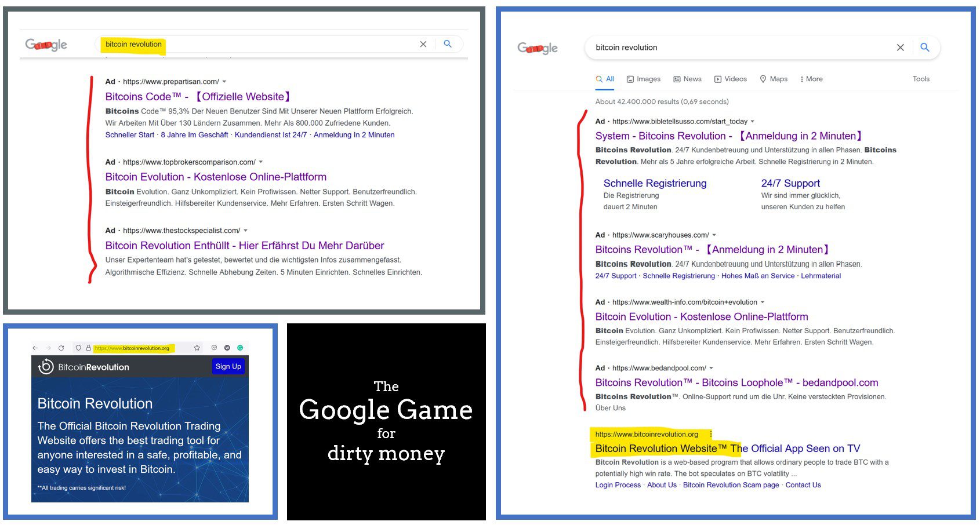Click the Google logo beside the News tab search
Image resolution: width=980 pixels, height=525 pixels.
537,48
